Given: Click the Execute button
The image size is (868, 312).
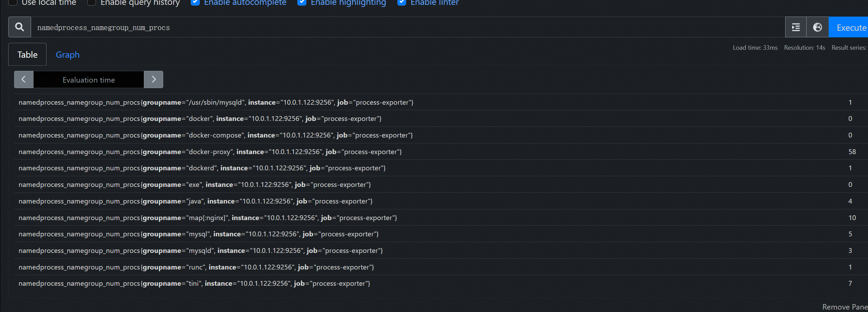Looking at the screenshot, I should (x=850, y=27).
